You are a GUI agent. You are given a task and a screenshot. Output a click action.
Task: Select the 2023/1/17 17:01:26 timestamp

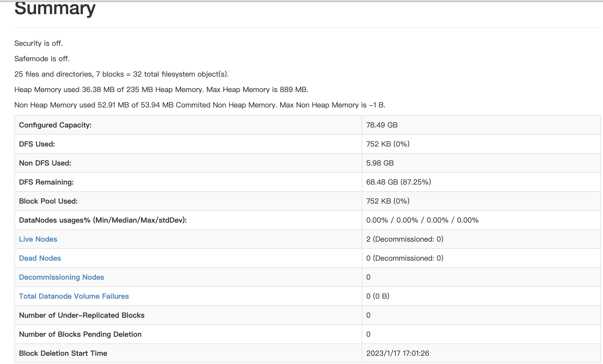(398, 353)
